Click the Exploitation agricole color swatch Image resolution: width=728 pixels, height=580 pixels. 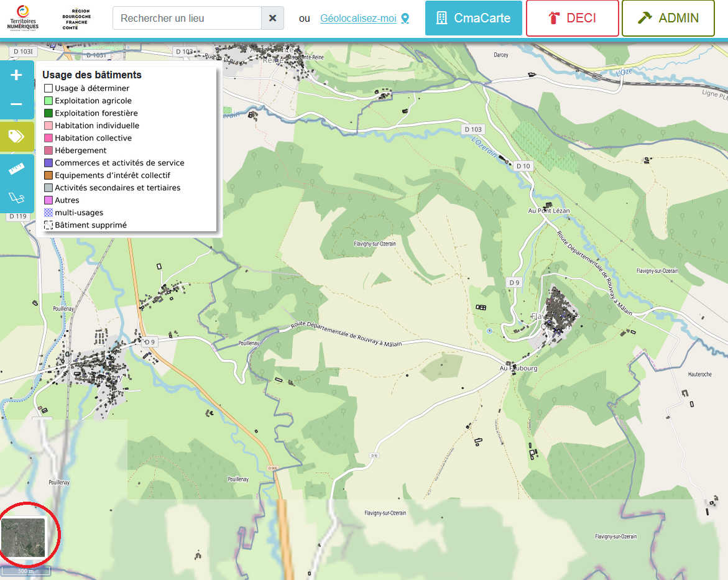coord(48,101)
